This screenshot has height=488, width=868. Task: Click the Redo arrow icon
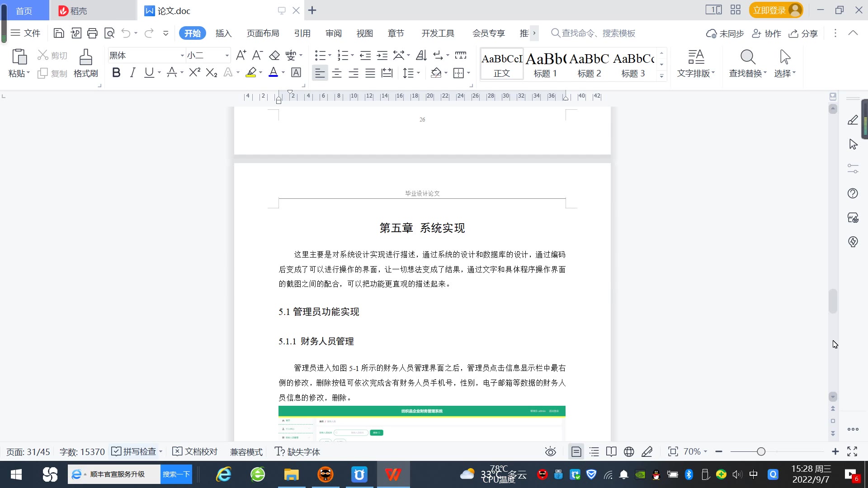click(x=149, y=33)
